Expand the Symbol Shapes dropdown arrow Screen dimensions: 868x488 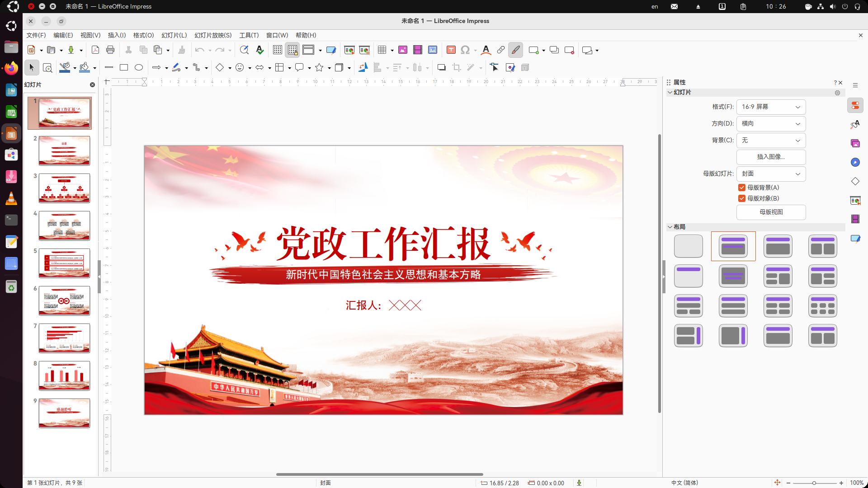pyautogui.click(x=250, y=68)
